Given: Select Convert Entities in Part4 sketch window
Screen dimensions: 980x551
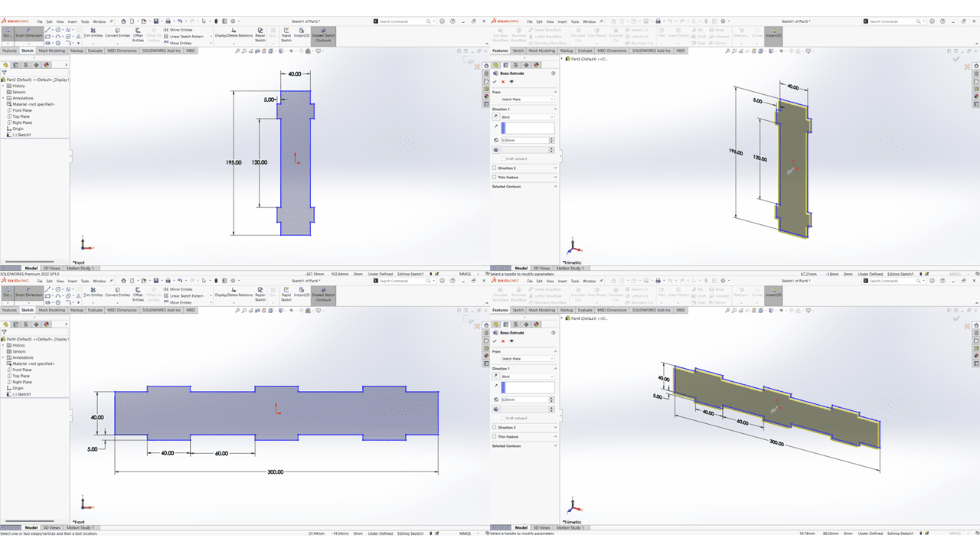Looking at the screenshot, I should [x=117, y=292].
